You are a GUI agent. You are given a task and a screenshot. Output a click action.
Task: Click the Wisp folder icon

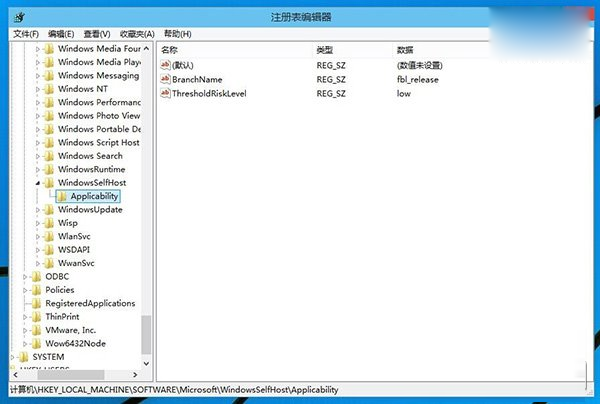pyautogui.click(x=49, y=223)
